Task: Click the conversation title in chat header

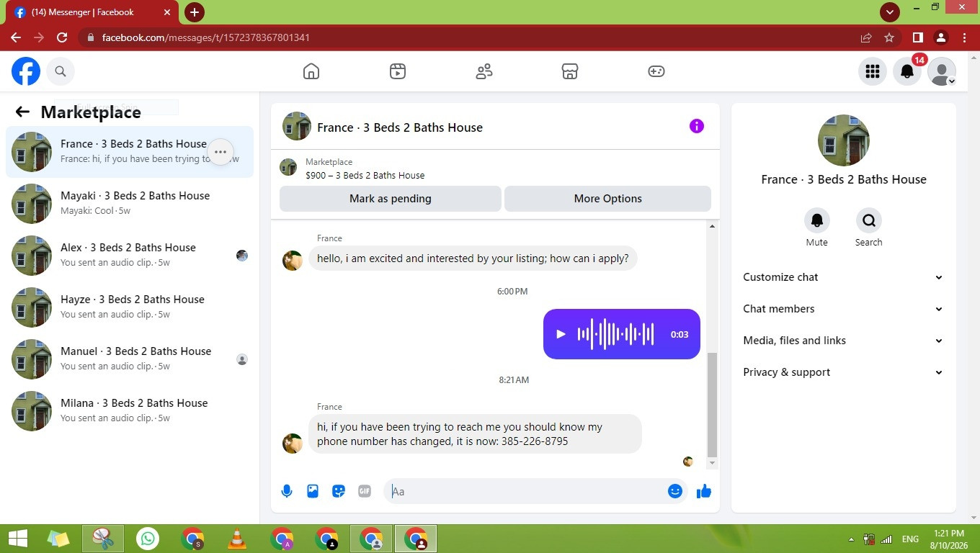Action: click(400, 127)
